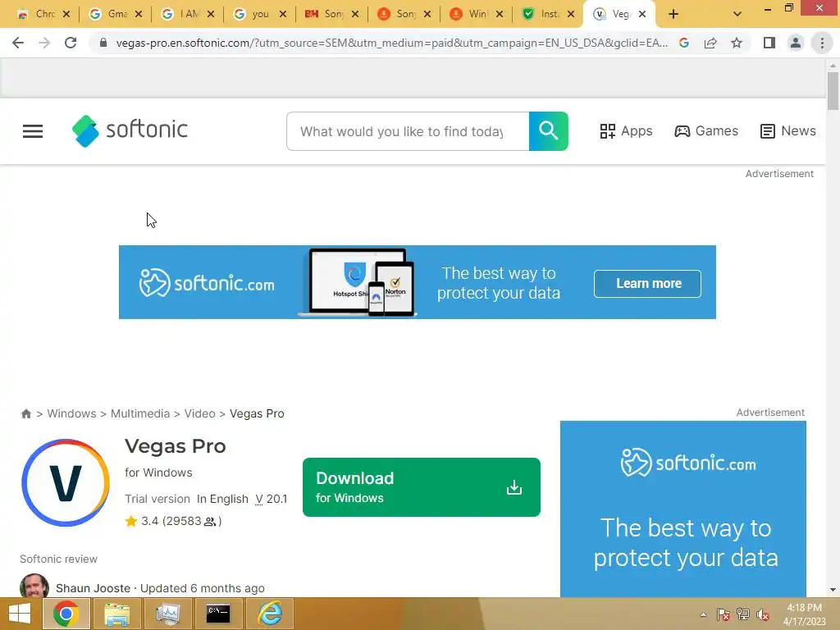Focus the 'What would you like to find' search box
This screenshot has width=840, height=630.
point(408,131)
